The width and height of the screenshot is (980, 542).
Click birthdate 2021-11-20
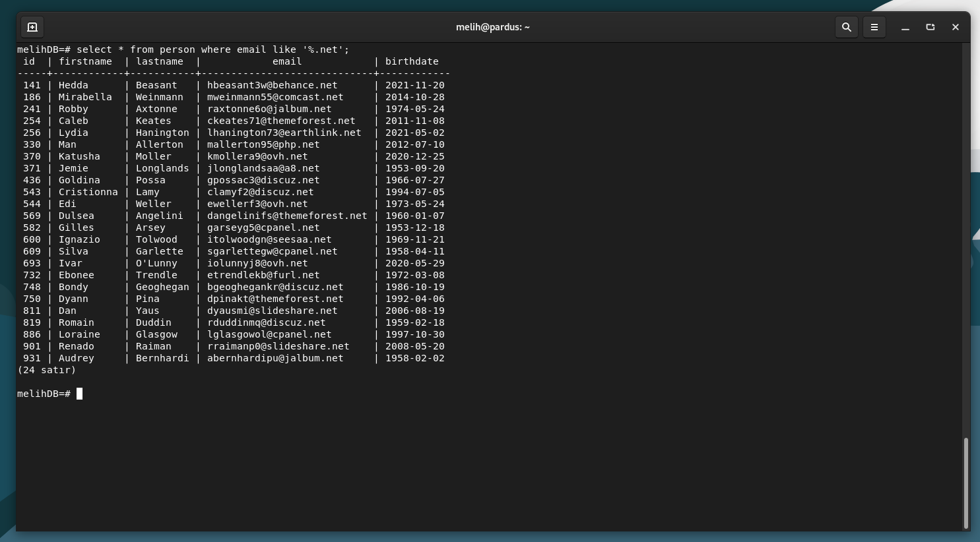[x=415, y=85]
